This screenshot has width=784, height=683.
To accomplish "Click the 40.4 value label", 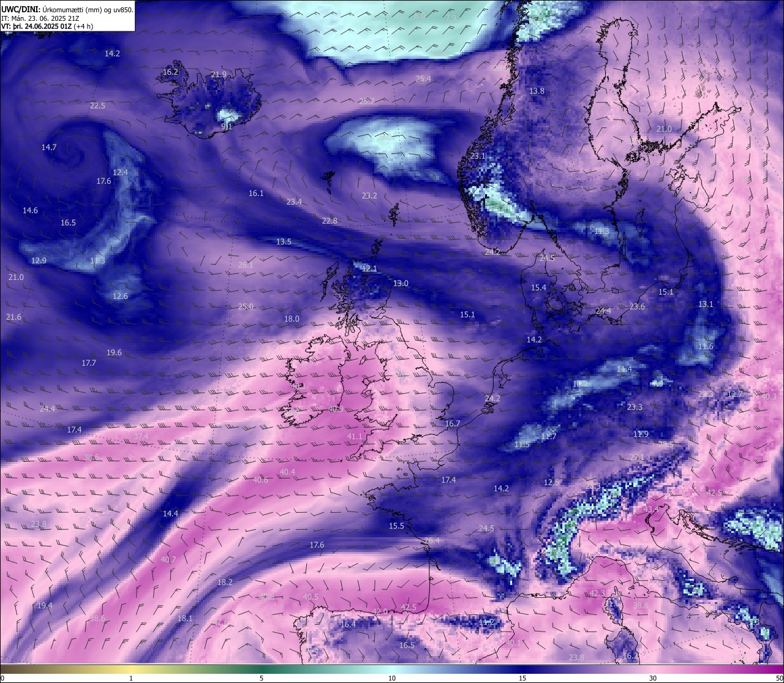I will 287,472.
